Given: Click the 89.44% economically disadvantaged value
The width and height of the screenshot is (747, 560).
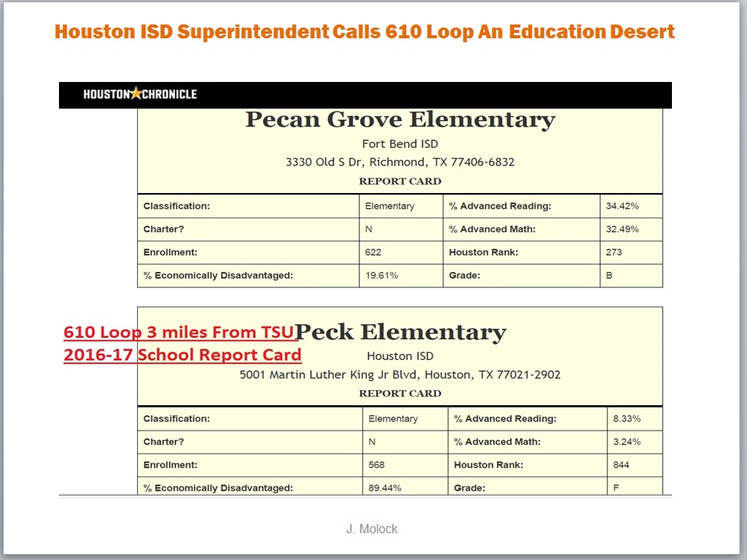Looking at the screenshot, I should tap(385, 488).
